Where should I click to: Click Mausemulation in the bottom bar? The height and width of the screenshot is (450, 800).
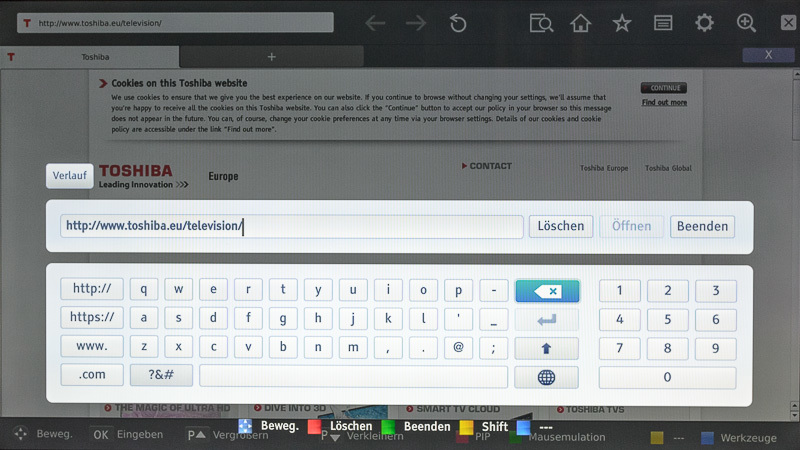pos(566,437)
